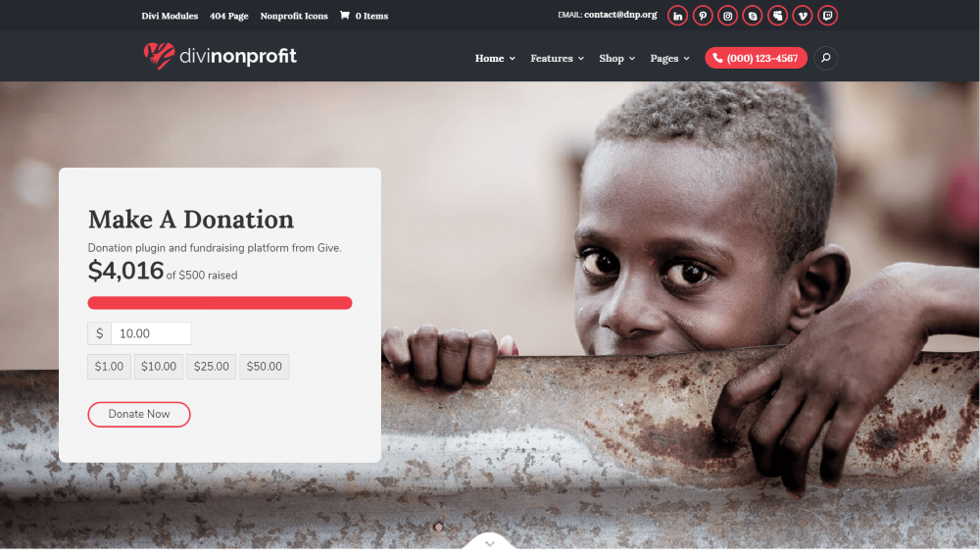Open the Nonprofit Icons top link
Screen dimensions: 980x557
tap(294, 16)
